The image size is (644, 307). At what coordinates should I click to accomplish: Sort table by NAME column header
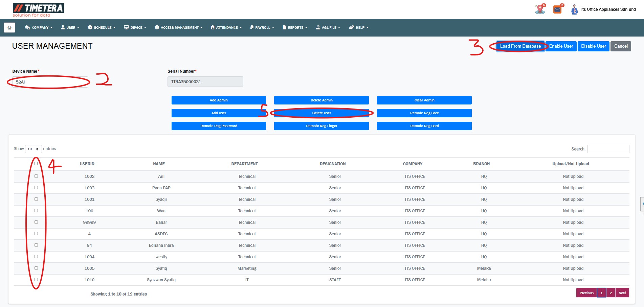click(159, 164)
